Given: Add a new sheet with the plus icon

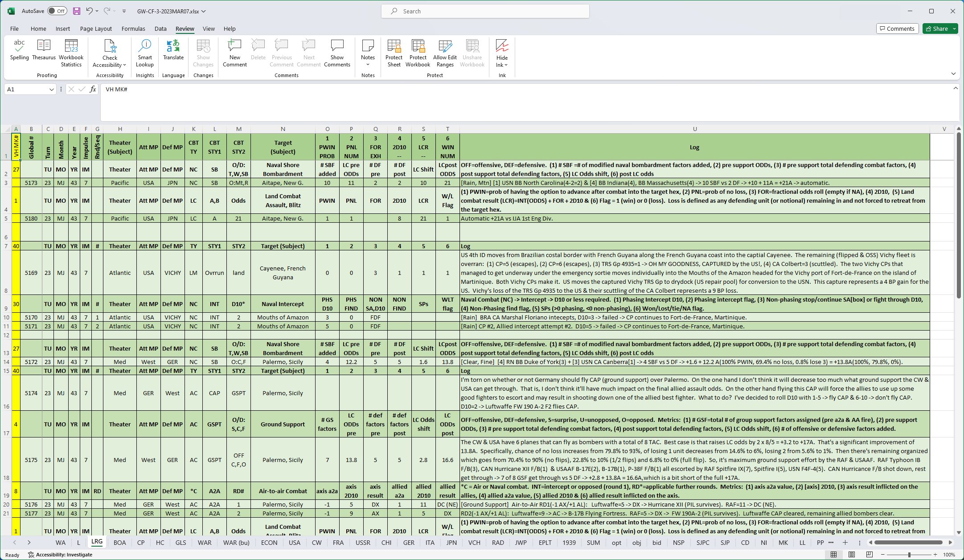Looking at the screenshot, I should coord(845,542).
